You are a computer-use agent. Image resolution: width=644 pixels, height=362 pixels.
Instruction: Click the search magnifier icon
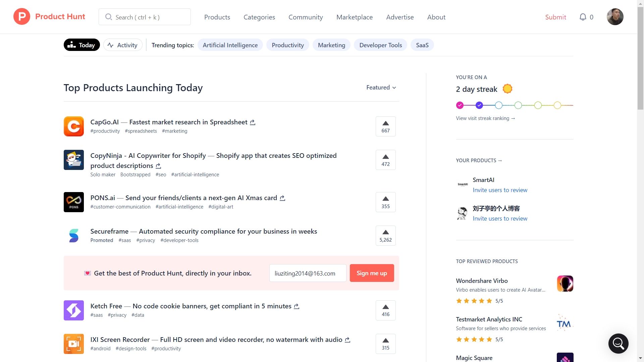(108, 17)
